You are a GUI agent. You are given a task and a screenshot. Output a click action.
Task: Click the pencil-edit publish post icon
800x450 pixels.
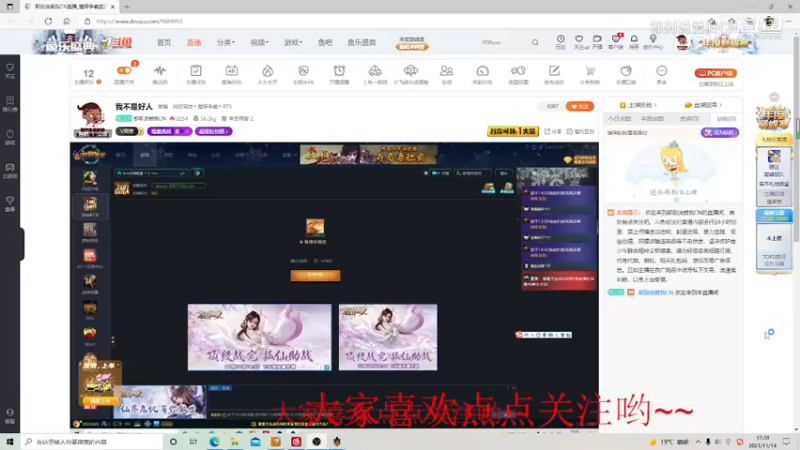pos(554,70)
